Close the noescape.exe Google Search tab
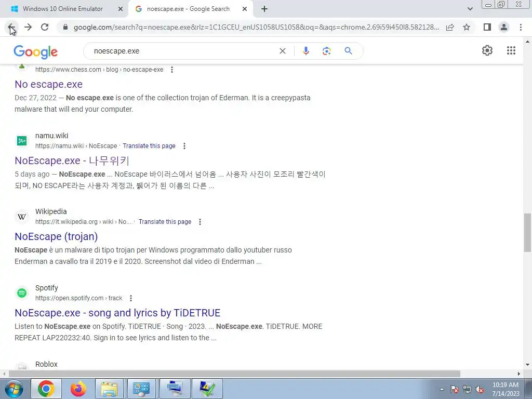 click(x=245, y=9)
